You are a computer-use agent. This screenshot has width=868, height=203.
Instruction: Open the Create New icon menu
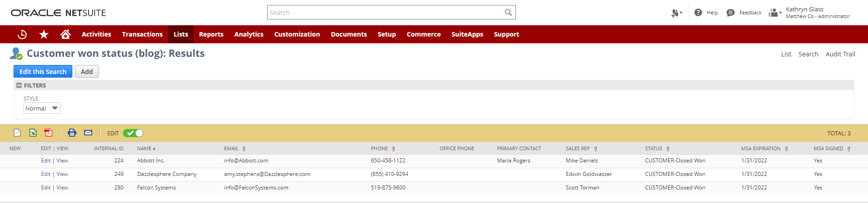point(677,13)
